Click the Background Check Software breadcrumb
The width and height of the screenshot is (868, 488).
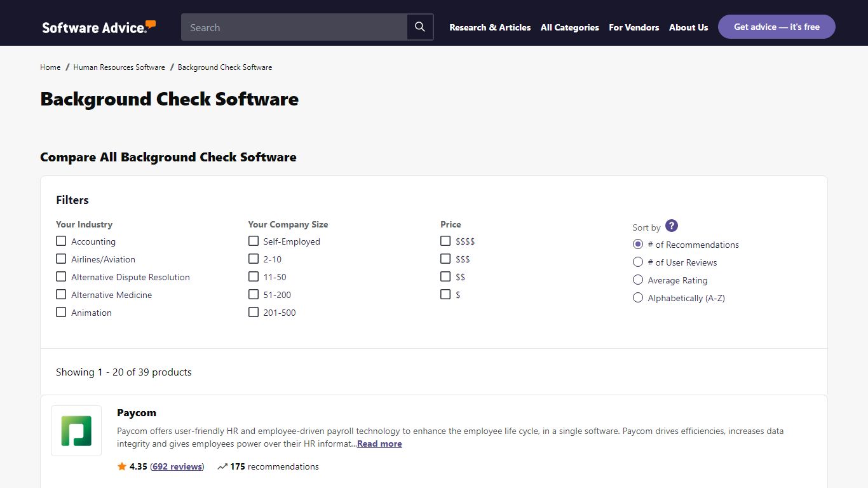point(225,67)
